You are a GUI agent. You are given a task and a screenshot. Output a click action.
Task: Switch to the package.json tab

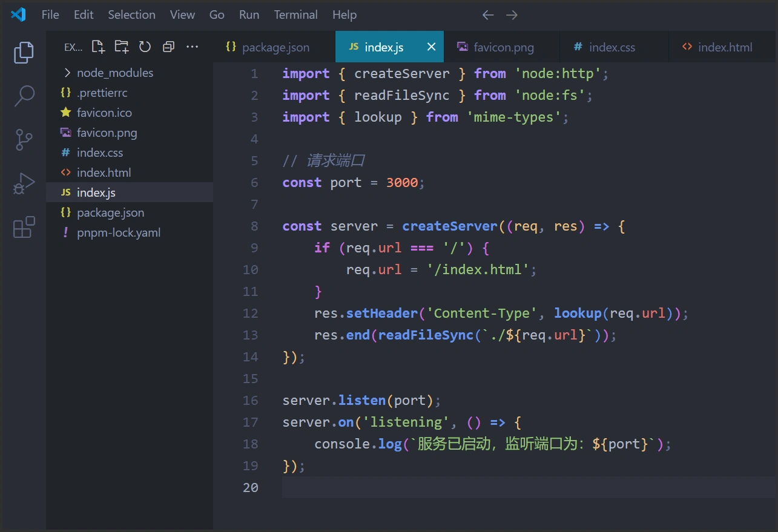point(274,47)
